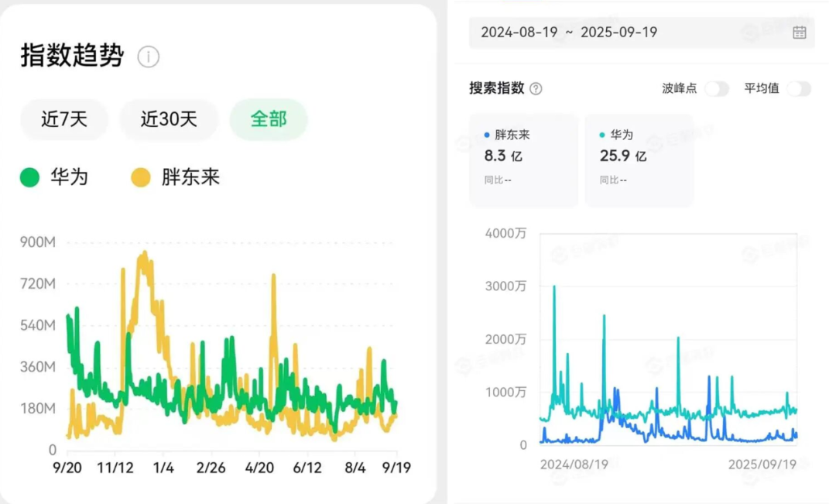
Task: Select the 华为 25.9亿 summary card
Action: (639, 160)
